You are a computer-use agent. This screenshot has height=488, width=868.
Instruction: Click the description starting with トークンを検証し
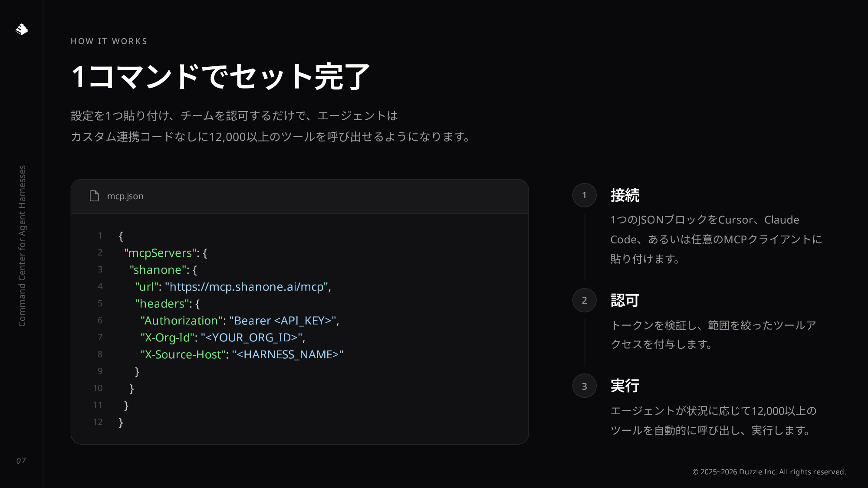click(x=713, y=335)
